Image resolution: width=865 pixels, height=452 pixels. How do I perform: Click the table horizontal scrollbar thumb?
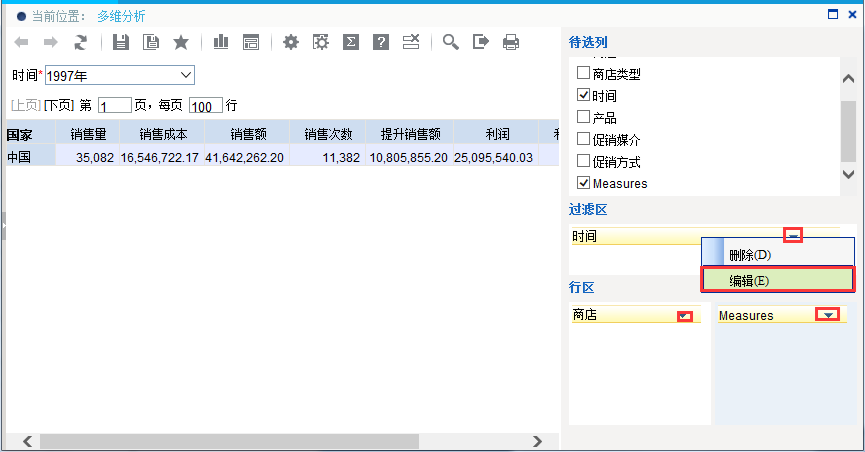click(x=229, y=441)
